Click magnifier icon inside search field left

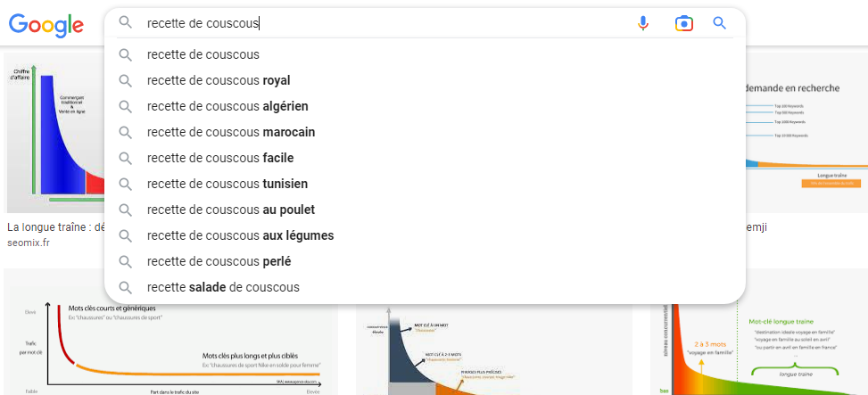pos(126,22)
